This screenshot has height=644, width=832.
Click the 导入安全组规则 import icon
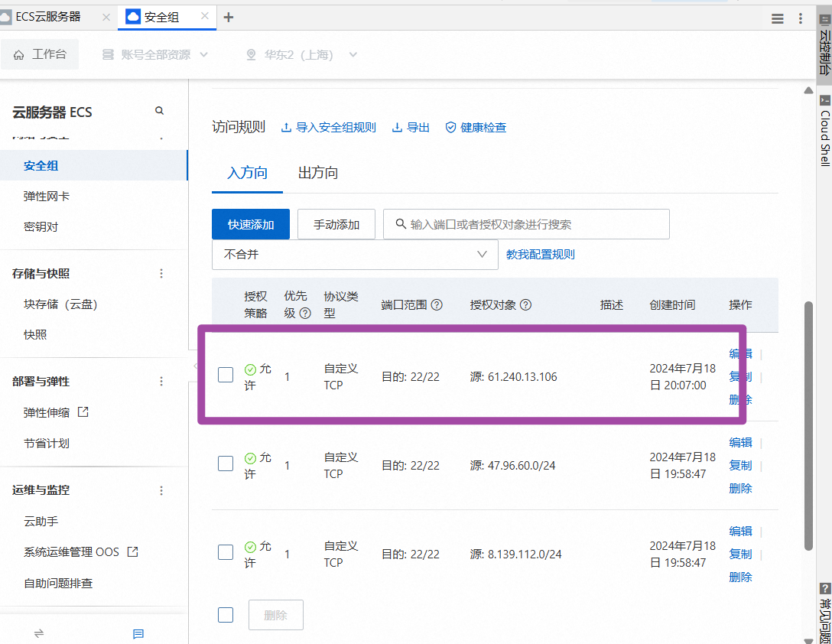point(286,127)
